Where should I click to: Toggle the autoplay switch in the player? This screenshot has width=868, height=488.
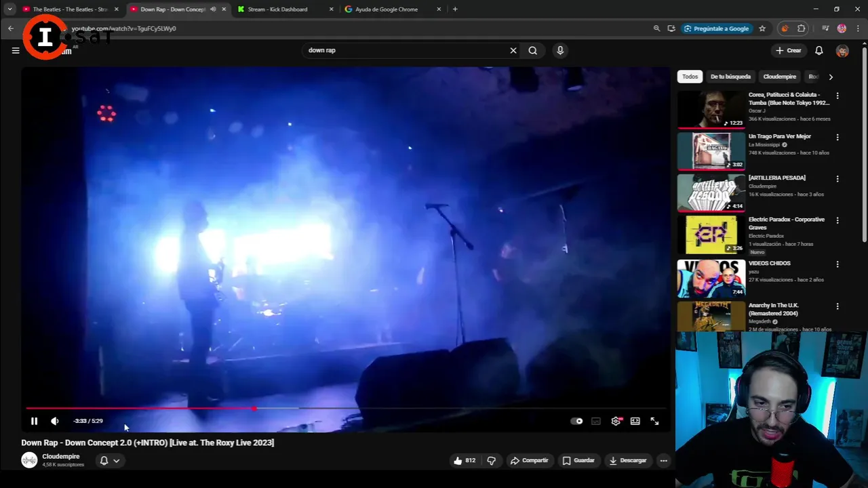pos(577,421)
